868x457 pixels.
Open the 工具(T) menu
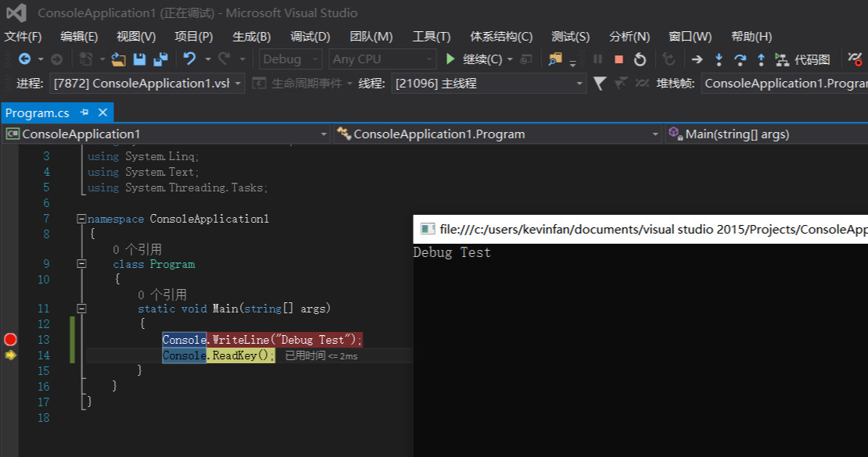[430, 36]
